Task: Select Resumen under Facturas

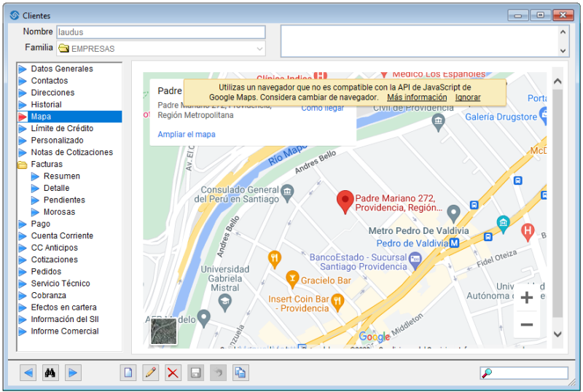Action: (62, 176)
